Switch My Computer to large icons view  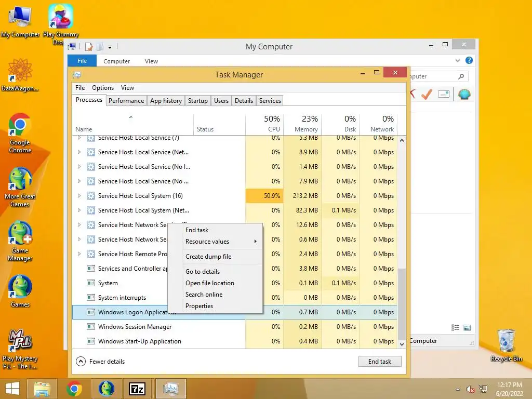point(467,327)
